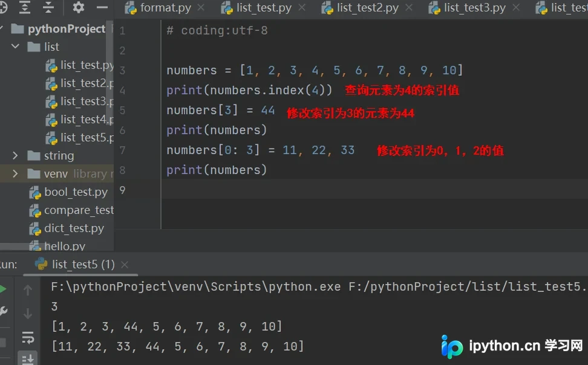Select the compare_test file in the tree
Screen dimensions: 588x365
[71, 210]
